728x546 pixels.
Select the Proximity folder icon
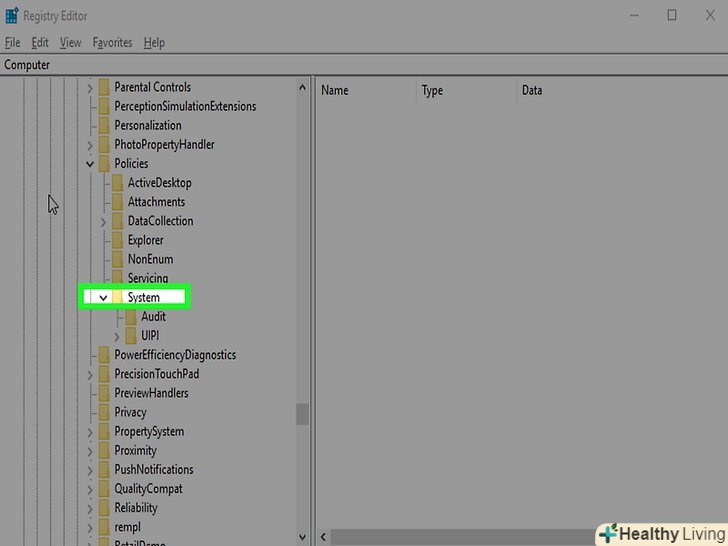(104, 450)
